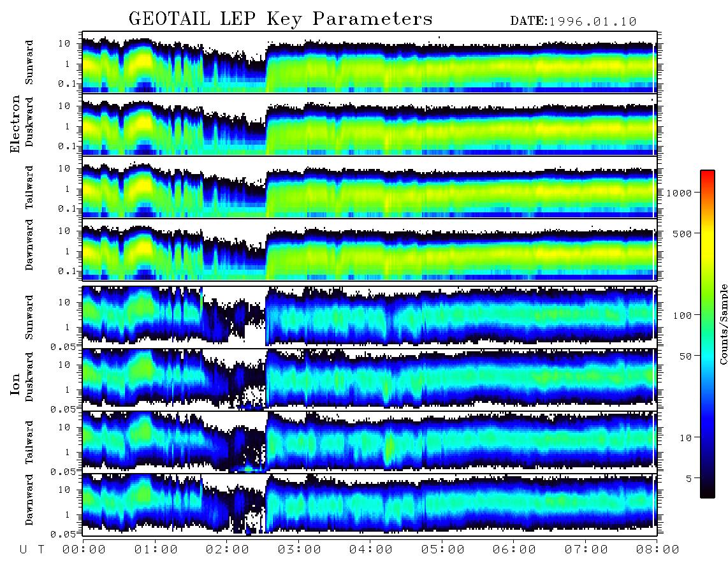Open the Ion Sunward spectrogram panel
728x561 pixels.
click(370, 317)
